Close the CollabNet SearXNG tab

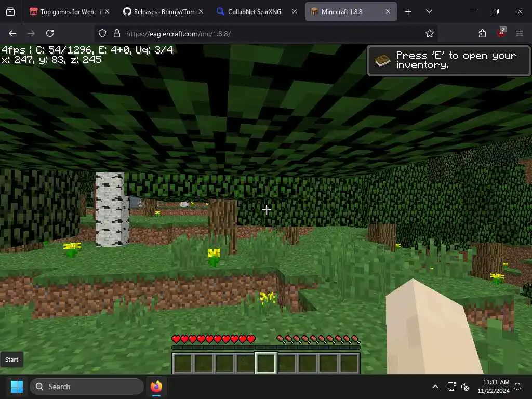tap(295, 11)
